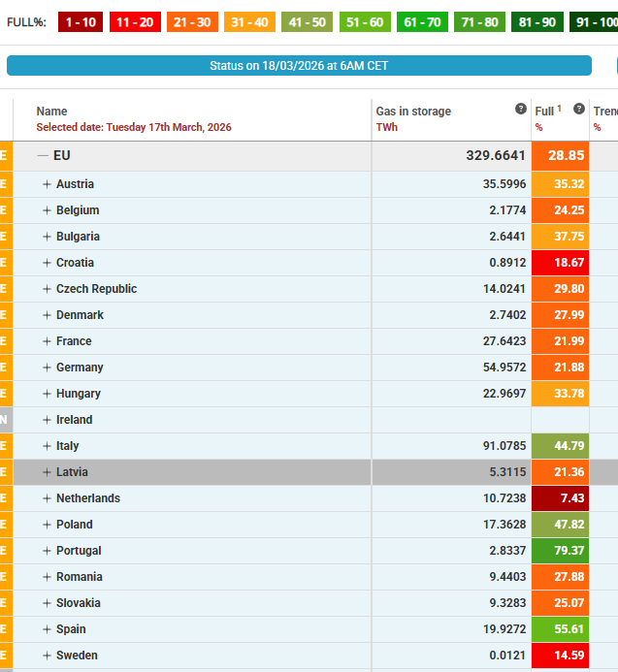Collapse the EU group row

tap(43, 155)
